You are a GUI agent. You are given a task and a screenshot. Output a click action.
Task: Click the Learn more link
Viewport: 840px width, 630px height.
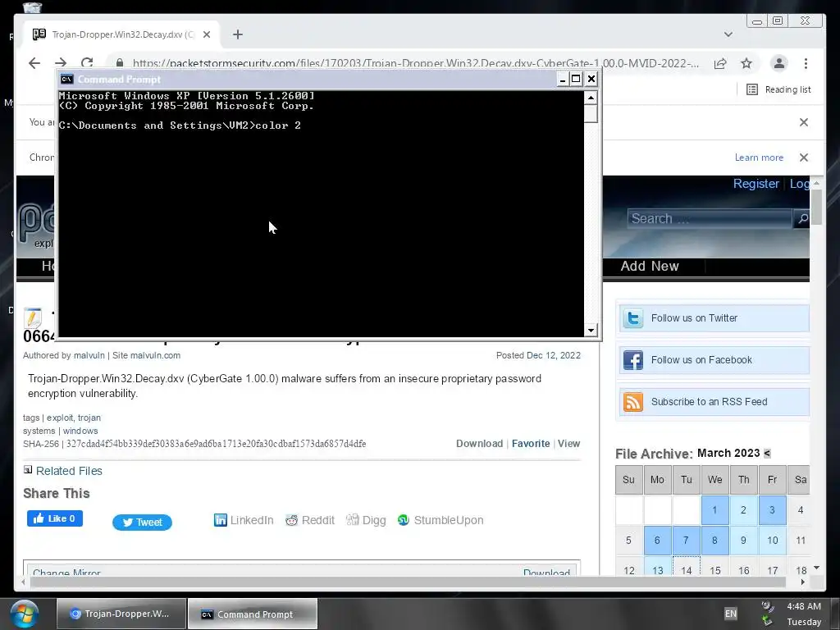(759, 157)
